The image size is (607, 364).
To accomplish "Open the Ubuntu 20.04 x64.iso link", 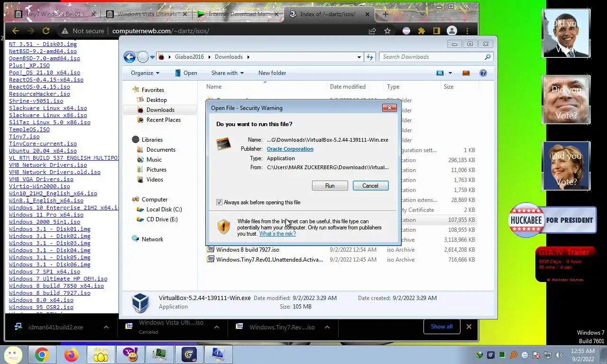I will [43, 151].
